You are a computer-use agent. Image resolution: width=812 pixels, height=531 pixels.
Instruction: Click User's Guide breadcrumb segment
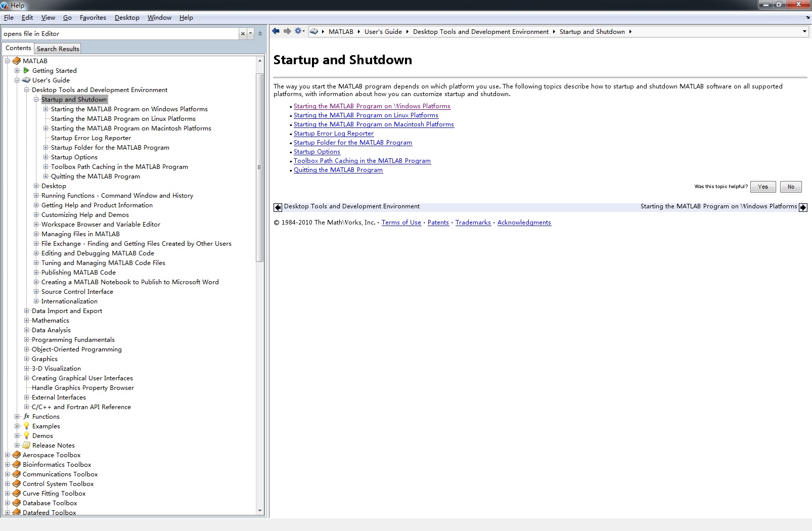383,31
